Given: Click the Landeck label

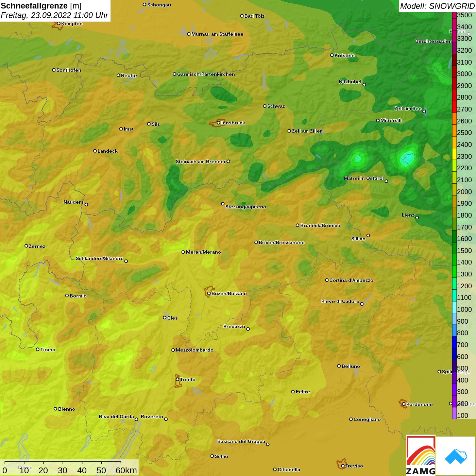Looking at the screenshot, I should tap(107, 151).
